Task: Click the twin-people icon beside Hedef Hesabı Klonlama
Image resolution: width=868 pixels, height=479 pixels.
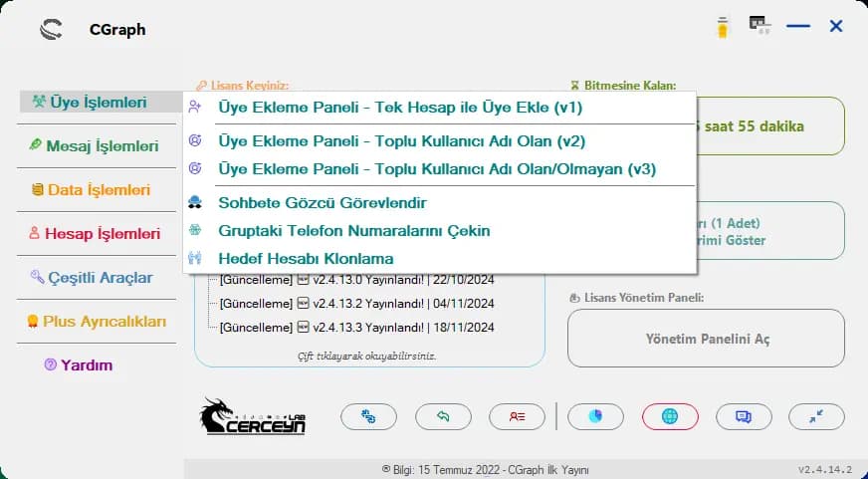Action: [195, 258]
